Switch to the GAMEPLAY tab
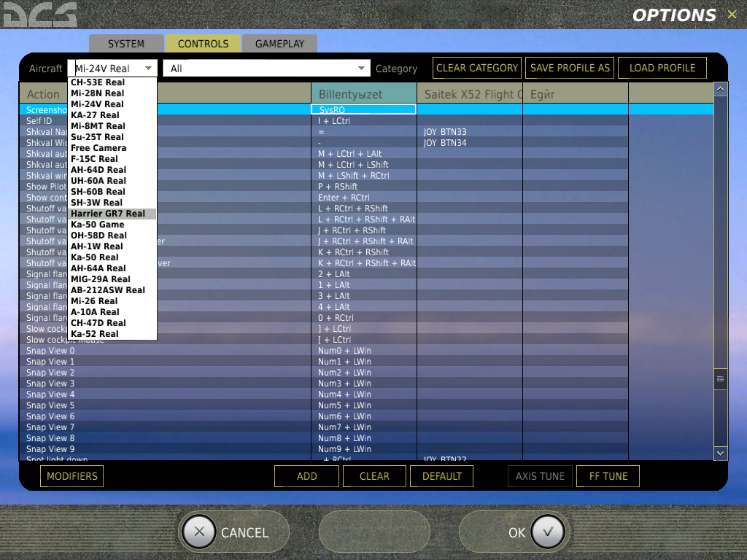This screenshot has width=747, height=560. pos(280,43)
